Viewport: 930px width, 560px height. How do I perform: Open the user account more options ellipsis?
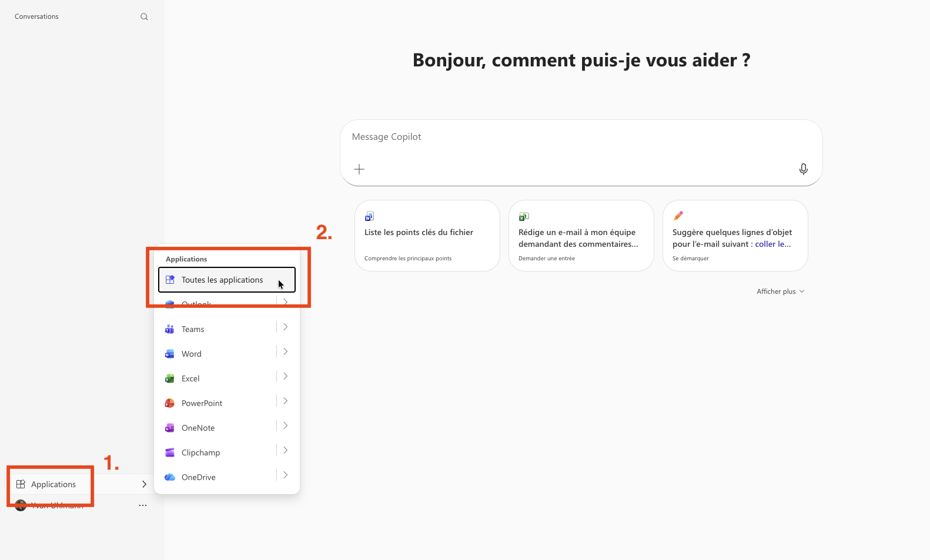point(143,505)
